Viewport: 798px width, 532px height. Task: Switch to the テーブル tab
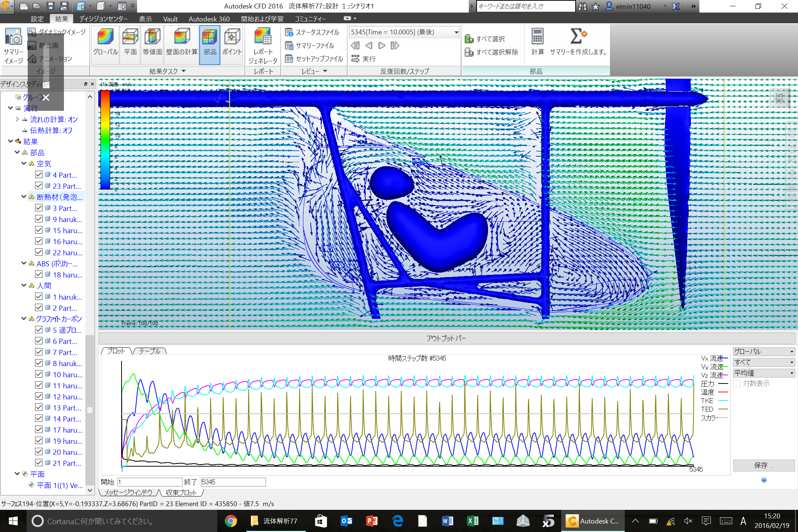click(x=150, y=351)
